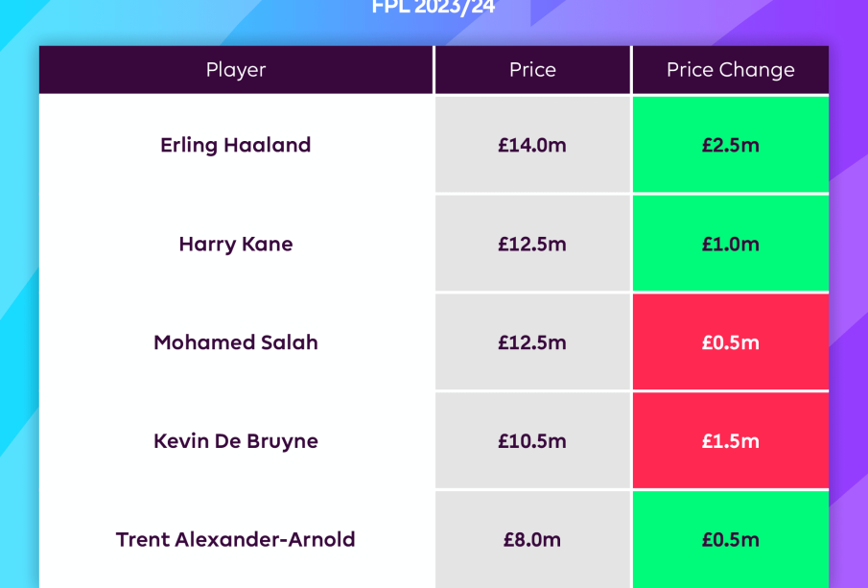Select the Trent Alexander-Arnold name

click(x=236, y=539)
